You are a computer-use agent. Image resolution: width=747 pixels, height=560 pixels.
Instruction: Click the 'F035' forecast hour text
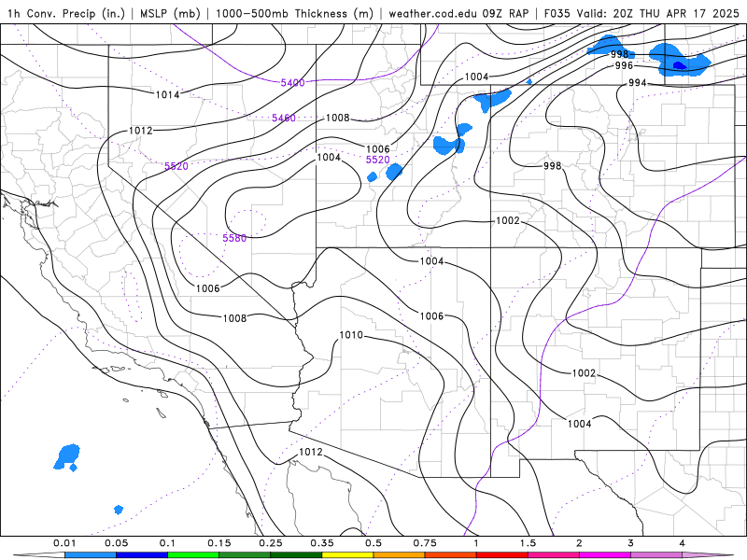coord(557,13)
